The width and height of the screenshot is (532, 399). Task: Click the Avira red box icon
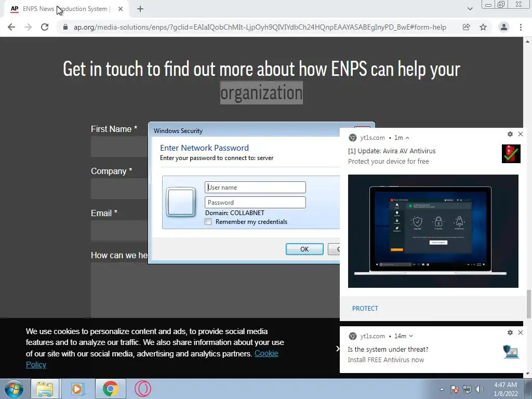click(511, 154)
